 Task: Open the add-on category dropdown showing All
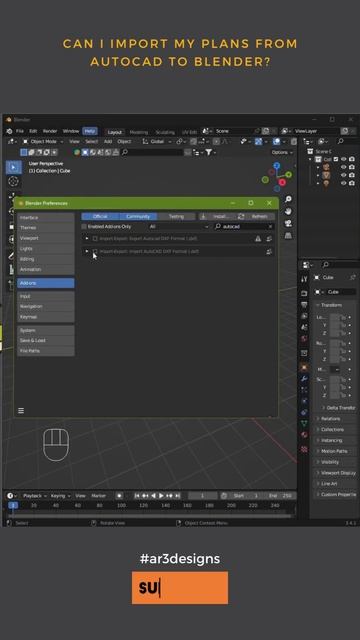coord(178,227)
